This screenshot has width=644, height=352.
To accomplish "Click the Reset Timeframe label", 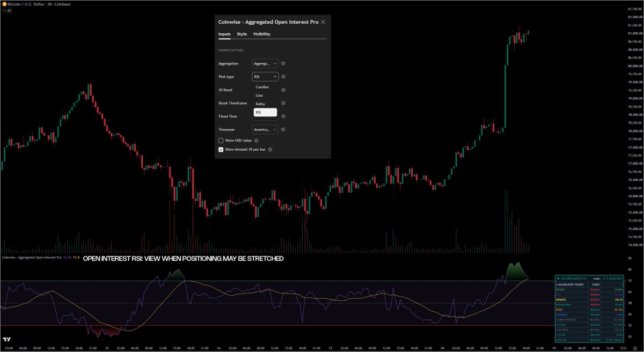I will pyautogui.click(x=232, y=103).
